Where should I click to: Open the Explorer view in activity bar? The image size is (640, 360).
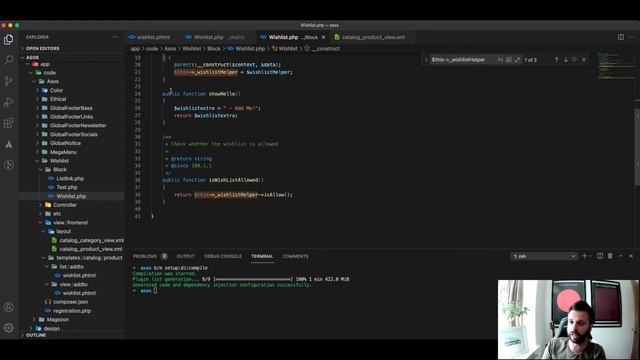[x=9, y=40]
